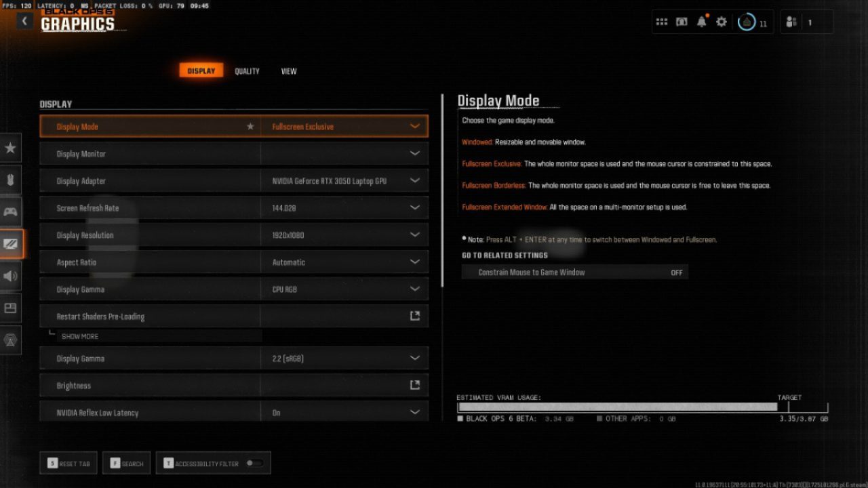Screen dimensions: 868x488
Task: Click the settings gear icon
Action: 722,22
